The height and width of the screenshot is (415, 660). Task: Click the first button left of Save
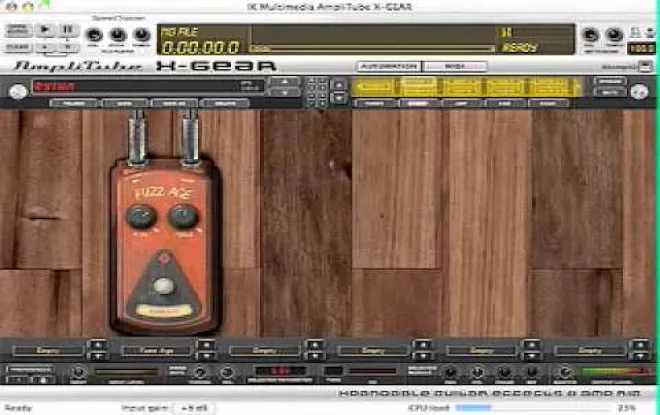click(74, 103)
